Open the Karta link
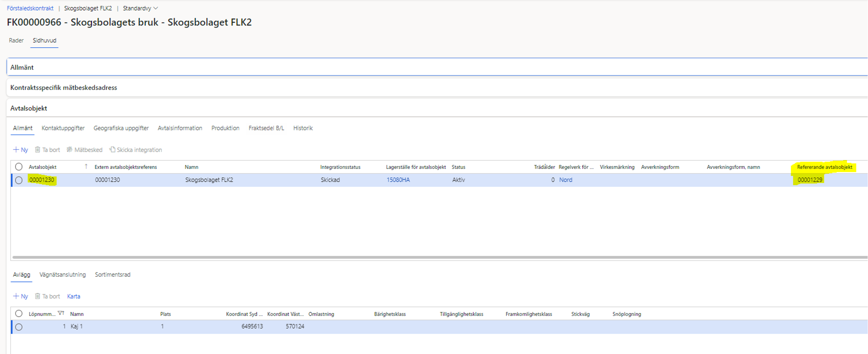 73,296
